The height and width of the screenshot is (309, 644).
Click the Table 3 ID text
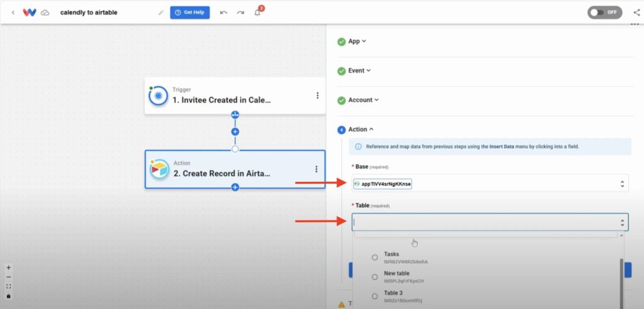coord(402,301)
